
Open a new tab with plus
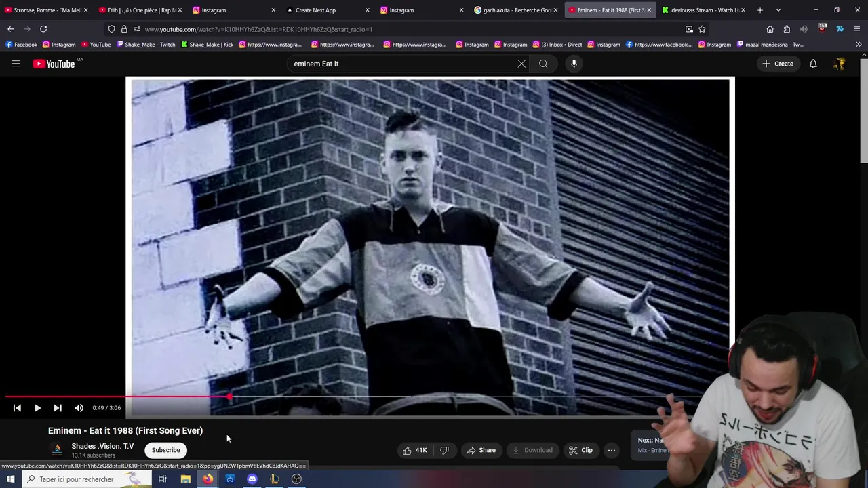759,10
